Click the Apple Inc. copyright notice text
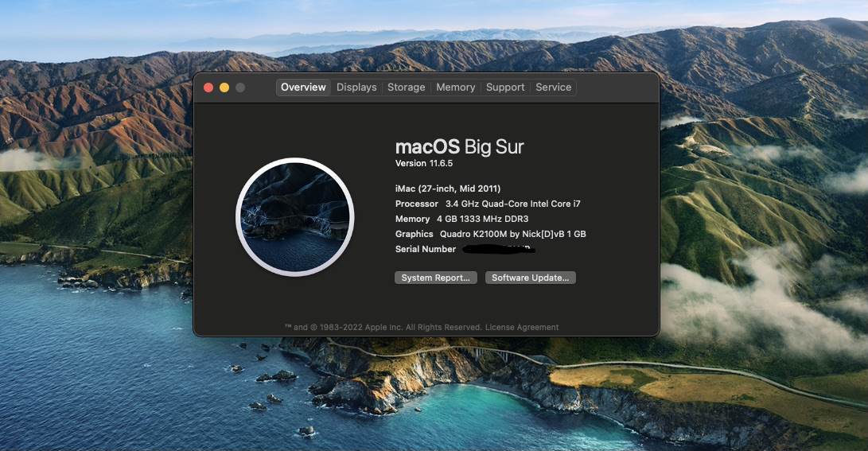The image size is (868, 451). coord(383,327)
